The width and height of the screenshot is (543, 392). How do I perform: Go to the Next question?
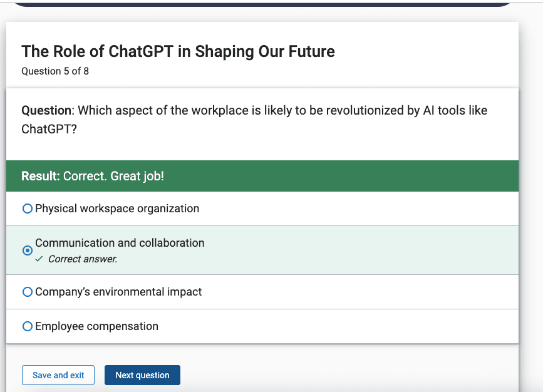point(142,375)
